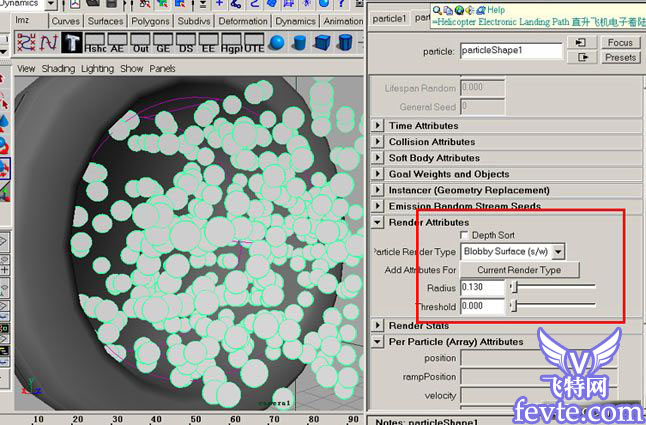Click the snap to grids plus icon
This screenshot has width=646, height=425.
click(x=220, y=4)
